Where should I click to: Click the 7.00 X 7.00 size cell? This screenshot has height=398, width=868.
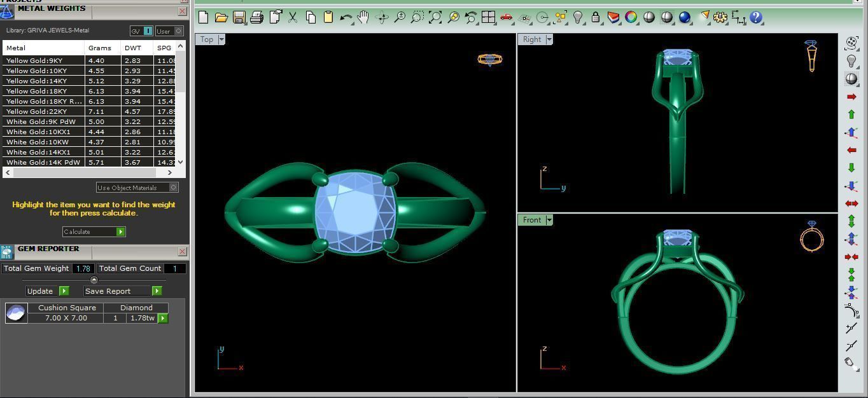[x=66, y=318]
